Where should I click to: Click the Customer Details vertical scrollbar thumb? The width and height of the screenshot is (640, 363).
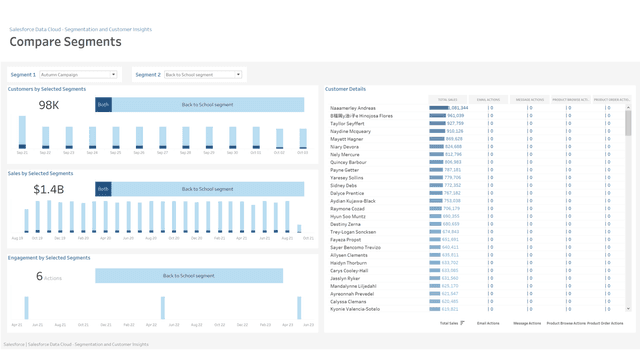click(628, 123)
